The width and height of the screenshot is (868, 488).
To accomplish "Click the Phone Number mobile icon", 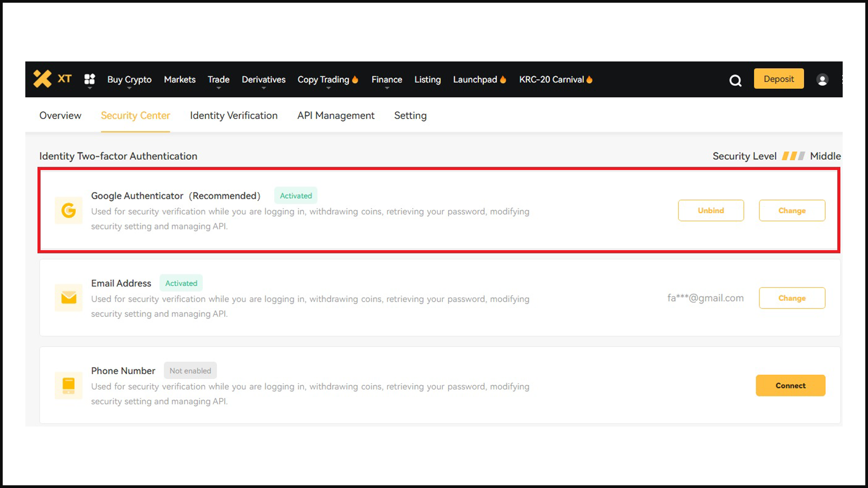I will (67, 385).
